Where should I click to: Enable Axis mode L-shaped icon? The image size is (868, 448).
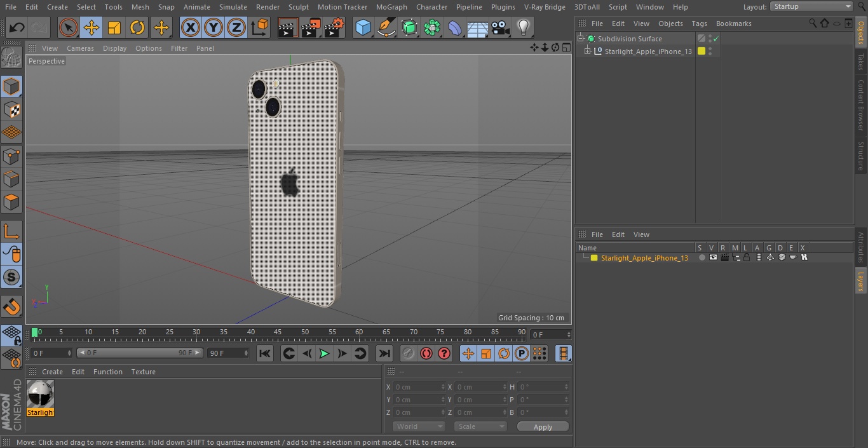tap(11, 231)
